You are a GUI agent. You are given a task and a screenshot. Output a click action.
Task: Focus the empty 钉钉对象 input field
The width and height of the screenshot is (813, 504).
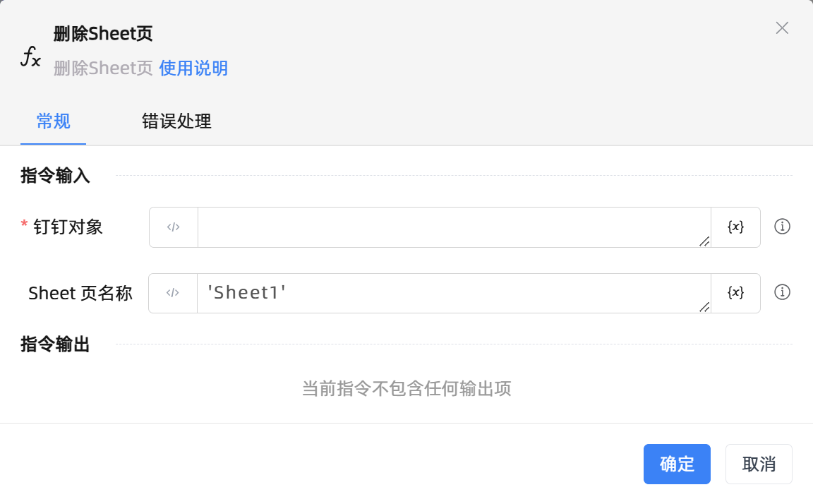click(x=452, y=227)
